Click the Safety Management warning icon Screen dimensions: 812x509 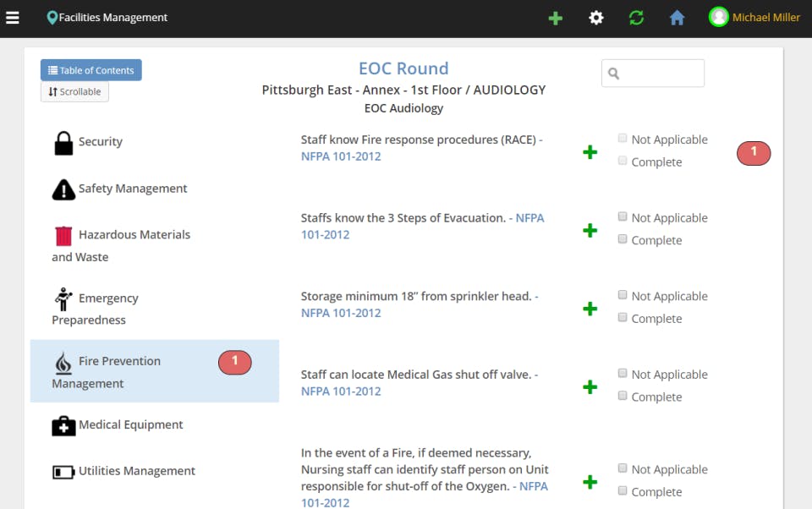pyautogui.click(x=63, y=189)
